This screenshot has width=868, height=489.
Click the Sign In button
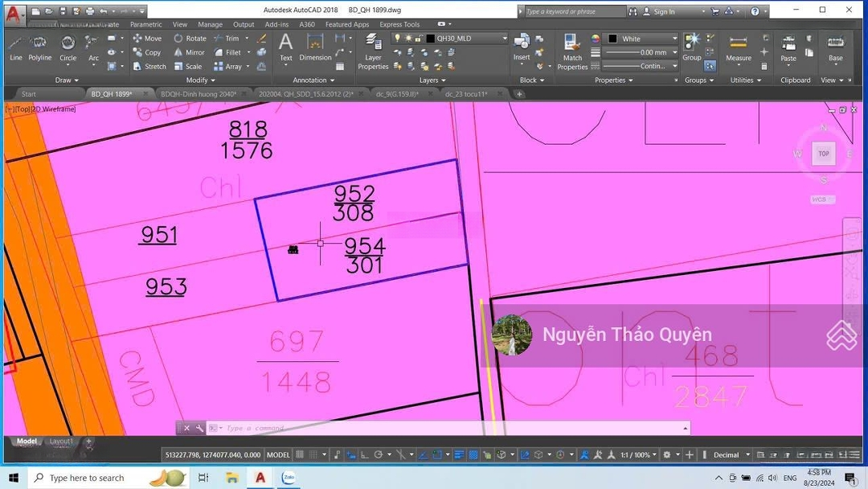tap(664, 12)
